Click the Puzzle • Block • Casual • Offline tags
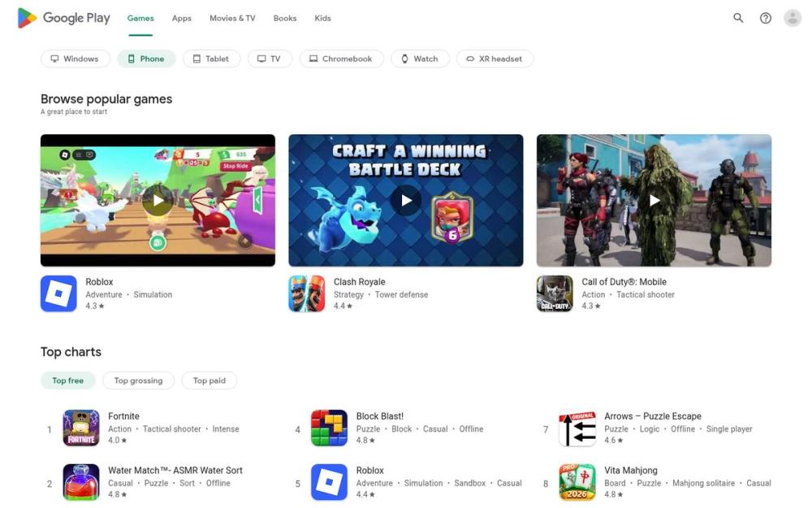812x508 pixels. click(420, 429)
